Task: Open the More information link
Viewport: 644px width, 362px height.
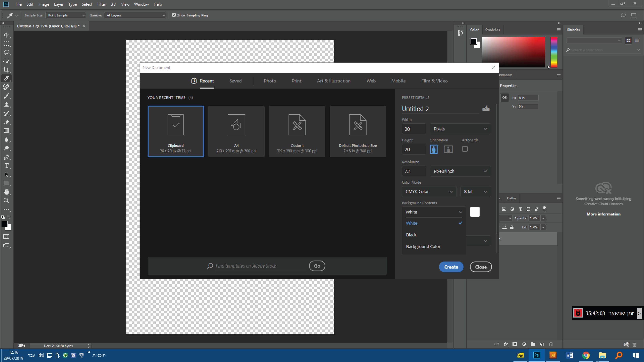Action: point(603,214)
